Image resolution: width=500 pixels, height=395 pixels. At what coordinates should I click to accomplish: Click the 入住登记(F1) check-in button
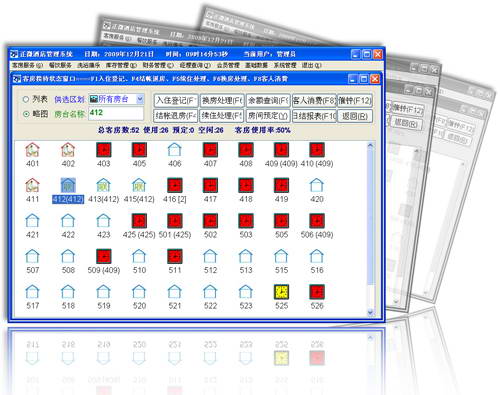tap(176, 101)
